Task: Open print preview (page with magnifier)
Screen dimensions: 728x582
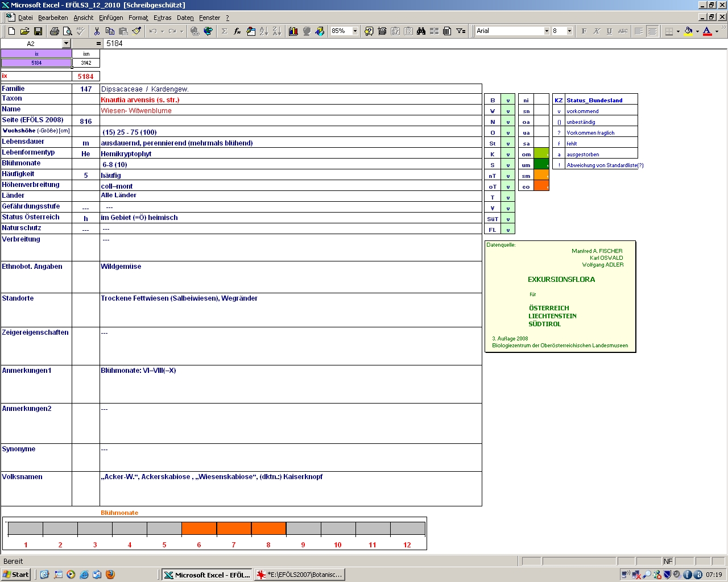Action: (x=67, y=31)
